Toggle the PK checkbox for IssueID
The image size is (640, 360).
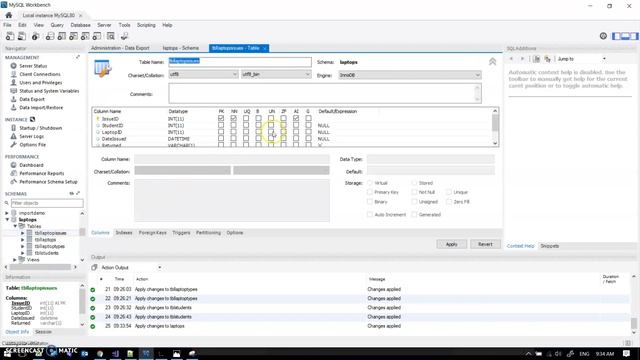tap(221, 118)
